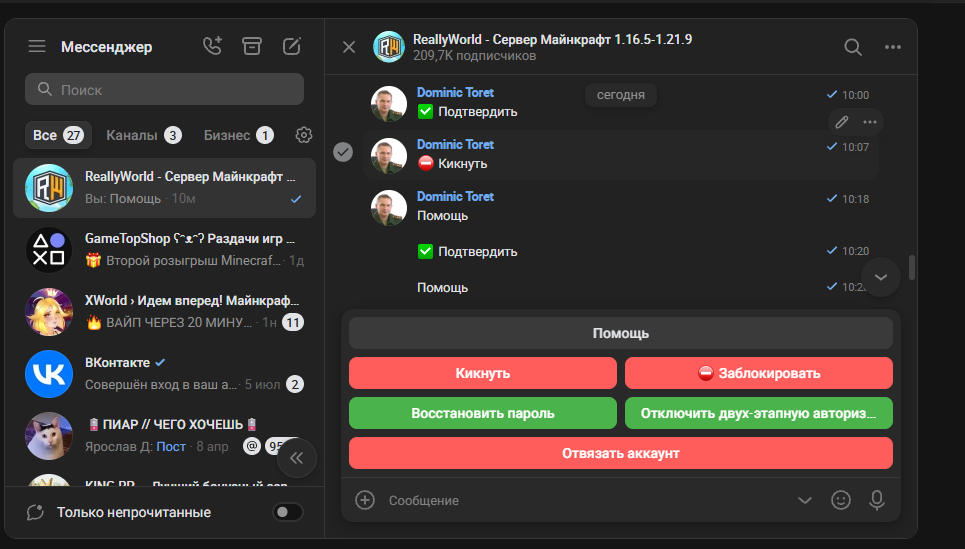Compose a new message with the pencil icon
Image resolution: width=965 pixels, height=549 pixels.
point(292,46)
